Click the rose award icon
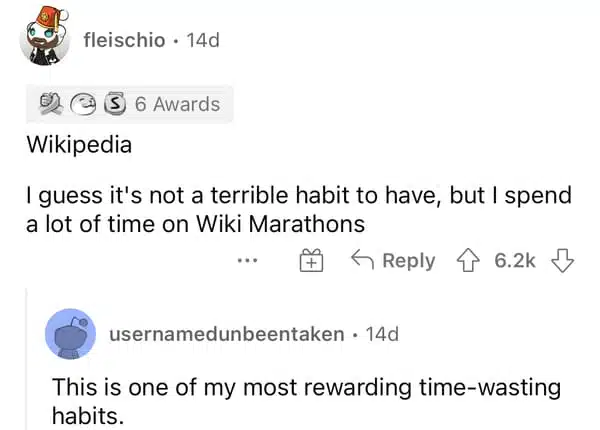Screen dimensions: 600x430 click(x=51, y=104)
